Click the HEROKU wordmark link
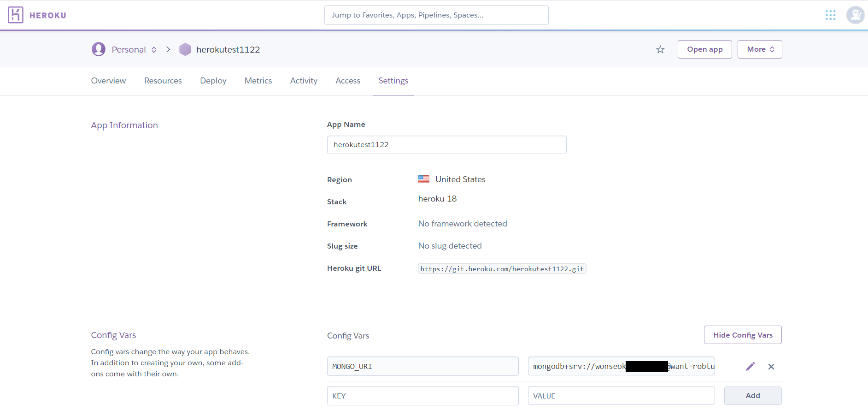 (48, 15)
